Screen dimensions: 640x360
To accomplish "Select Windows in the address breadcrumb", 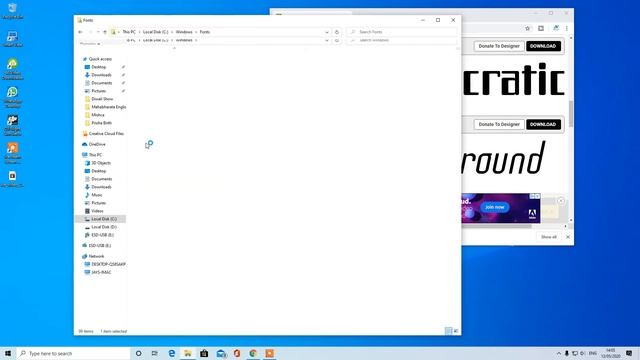I will click(x=184, y=32).
